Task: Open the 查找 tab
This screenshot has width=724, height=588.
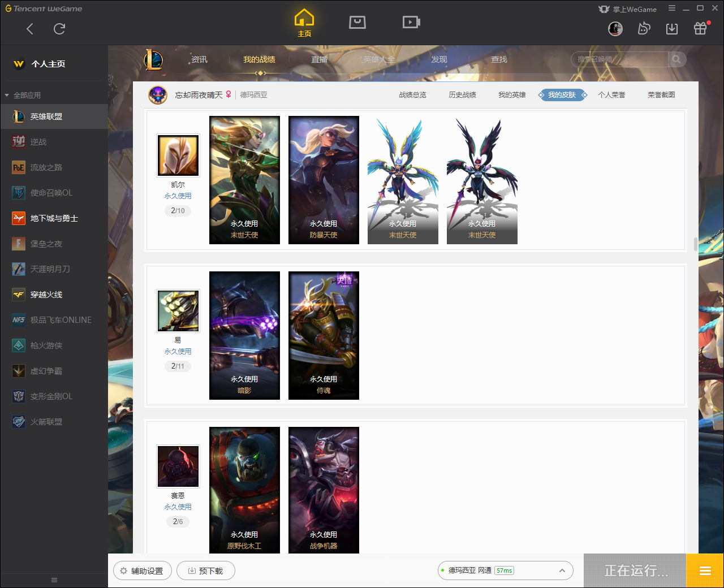Action: pos(499,59)
